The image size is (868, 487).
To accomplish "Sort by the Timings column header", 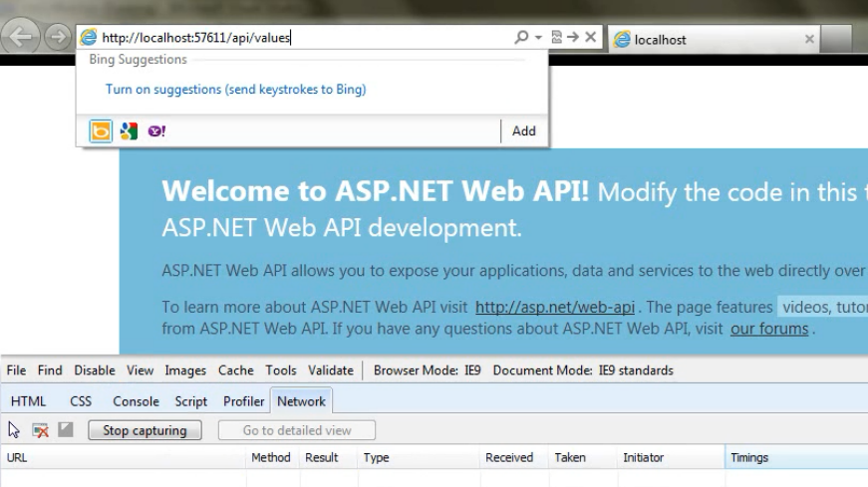I will coord(796,458).
